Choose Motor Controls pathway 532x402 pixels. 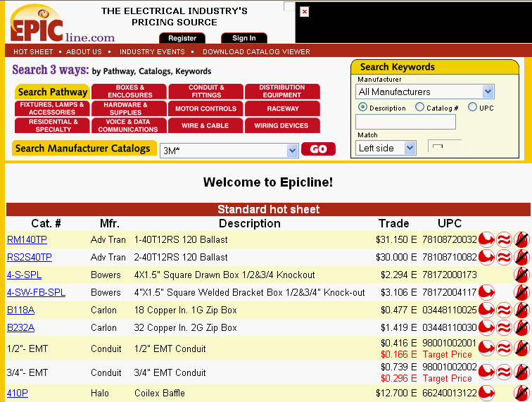click(206, 108)
